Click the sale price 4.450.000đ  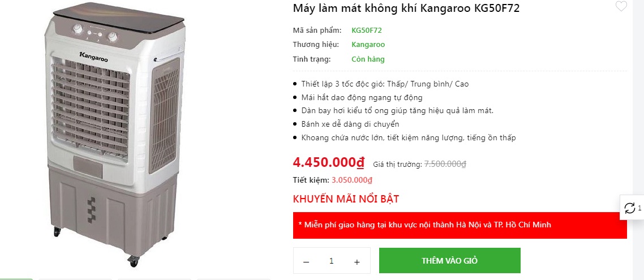(x=328, y=163)
